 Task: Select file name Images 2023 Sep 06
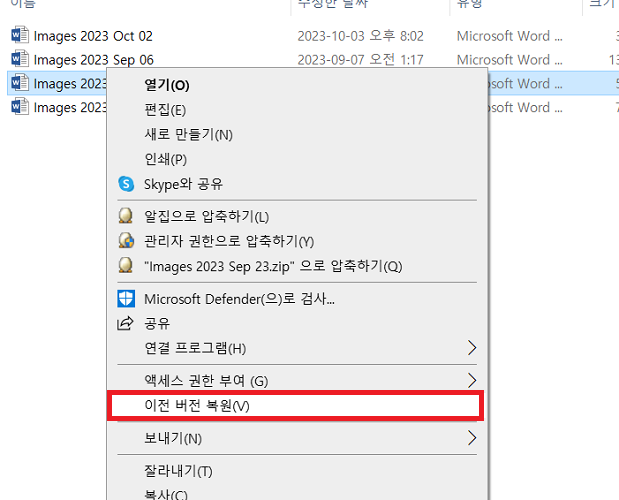tap(94, 60)
